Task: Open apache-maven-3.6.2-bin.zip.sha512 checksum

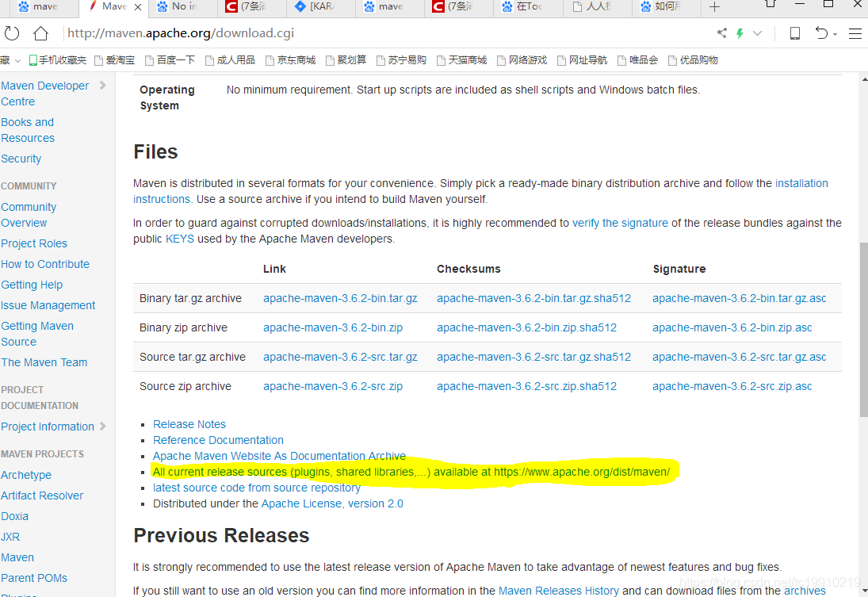Action: click(x=526, y=328)
